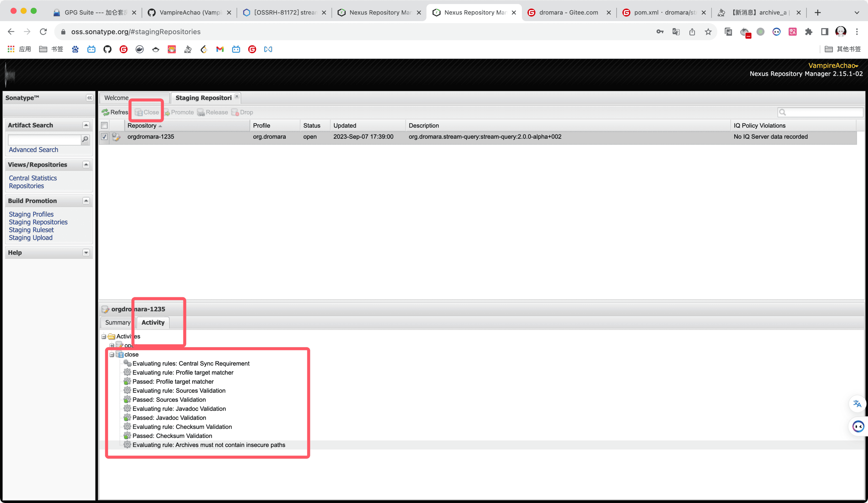Switch to the Summary tab
The height and width of the screenshot is (503, 868).
(x=118, y=322)
